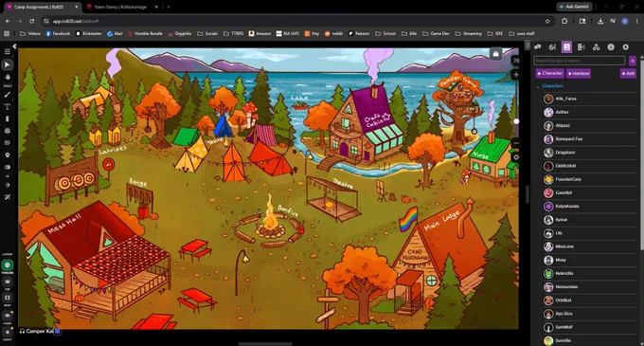Open the Kickstarter bookmark
644x346 pixels.
[89, 34]
